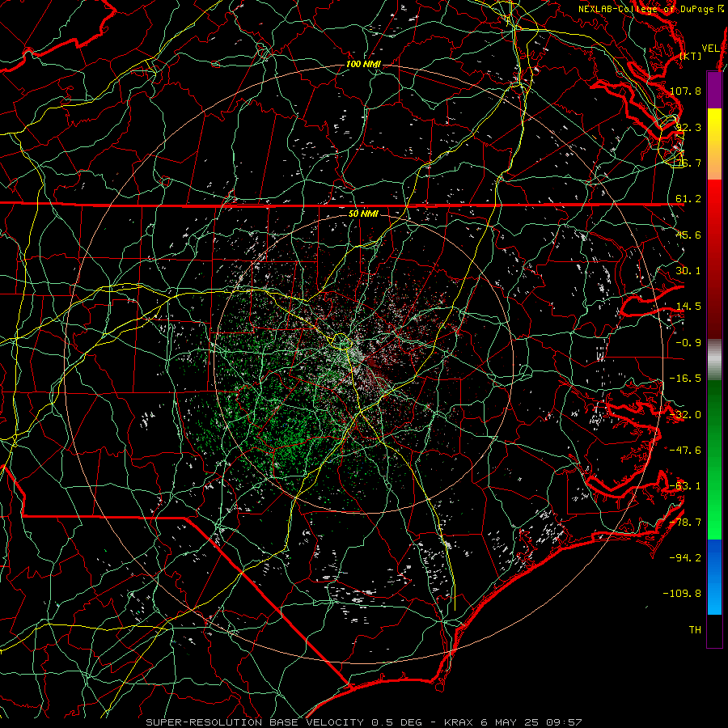Click the -32.0 scale value
This screenshot has width=728, height=728.
click(685, 415)
